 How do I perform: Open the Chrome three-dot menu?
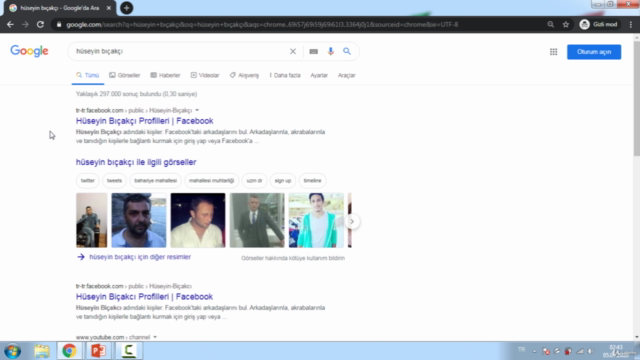point(631,24)
